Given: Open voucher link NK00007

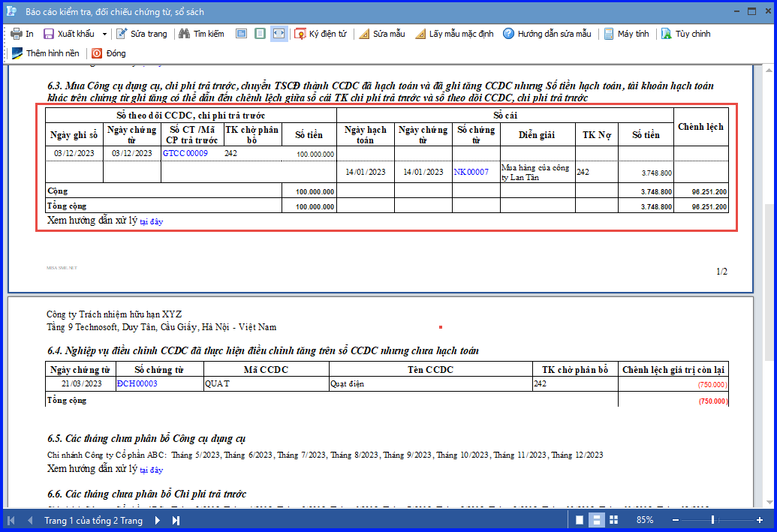Looking at the screenshot, I should point(471,172).
